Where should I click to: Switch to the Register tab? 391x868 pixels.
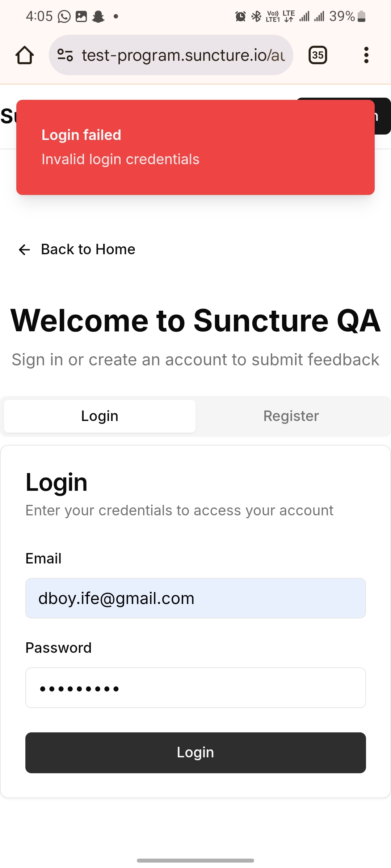pyautogui.click(x=291, y=416)
